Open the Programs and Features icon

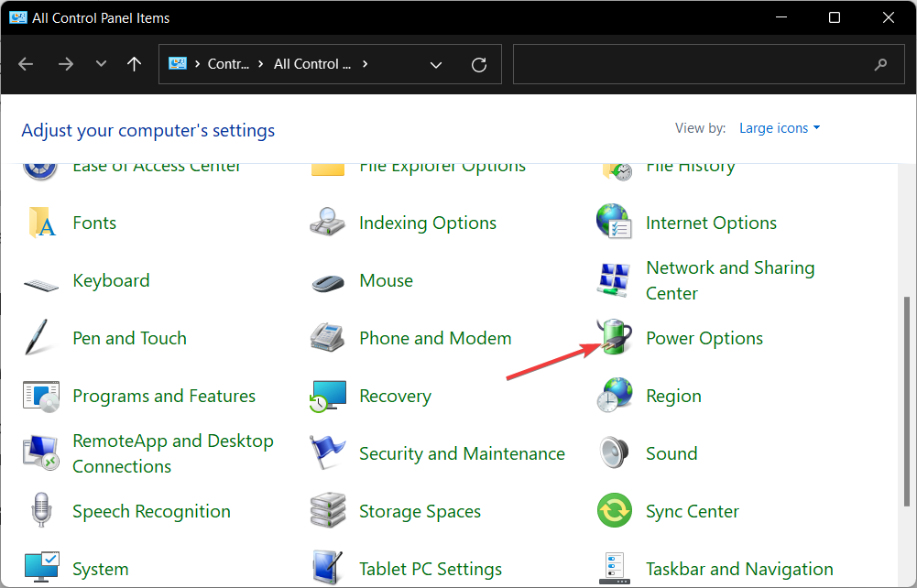click(41, 397)
